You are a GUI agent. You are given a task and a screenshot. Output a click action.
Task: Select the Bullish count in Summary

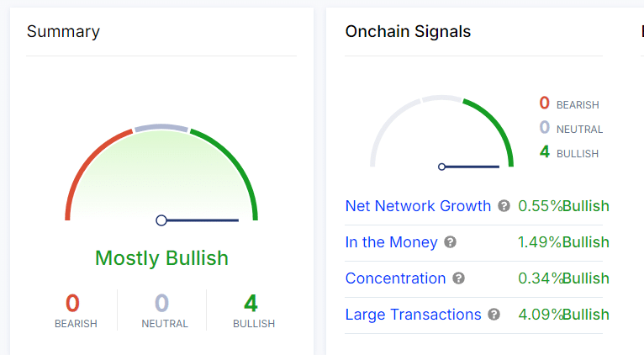click(x=251, y=304)
